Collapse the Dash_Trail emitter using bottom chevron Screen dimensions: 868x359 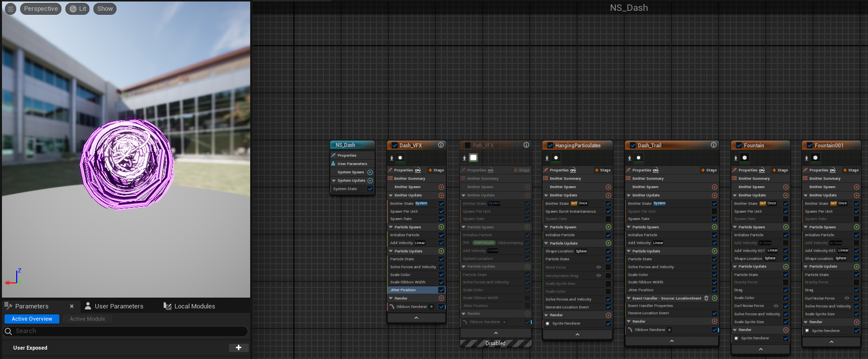672,341
